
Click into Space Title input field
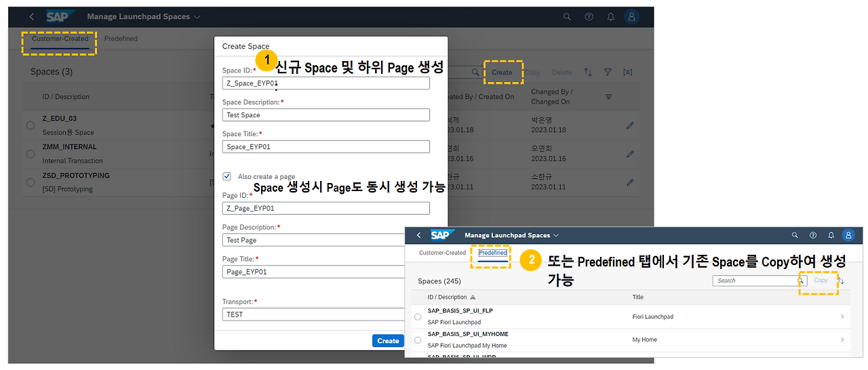(x=326, y=146)
